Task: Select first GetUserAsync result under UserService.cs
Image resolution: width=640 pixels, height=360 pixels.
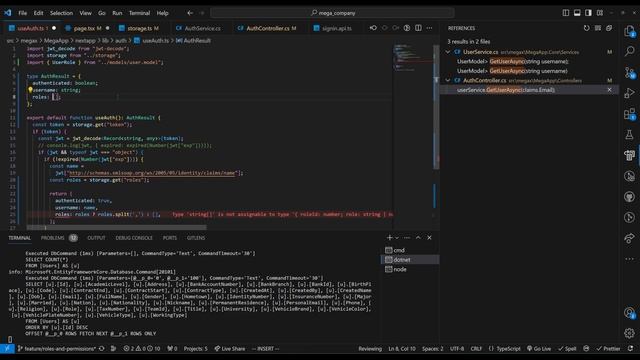Action: pos(529,61)
